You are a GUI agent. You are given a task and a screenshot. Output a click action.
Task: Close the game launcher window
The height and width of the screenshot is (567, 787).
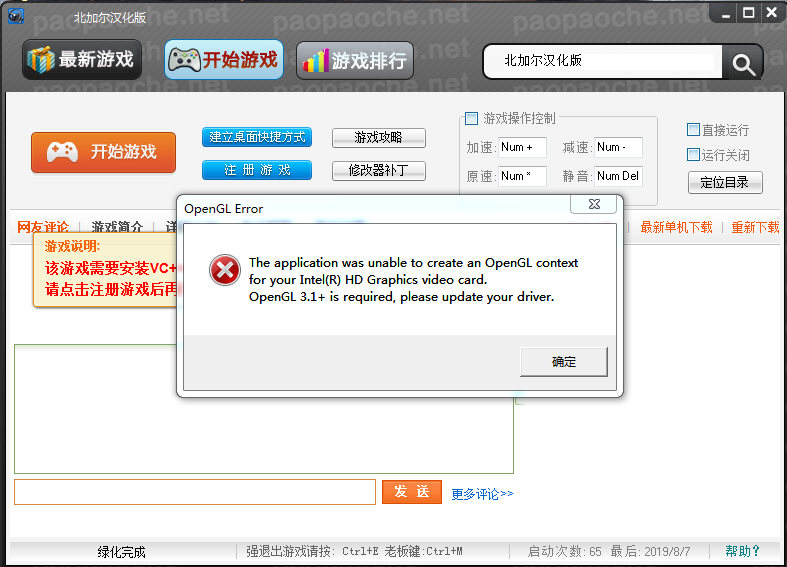pyautogui.click(x=771, y=13)
